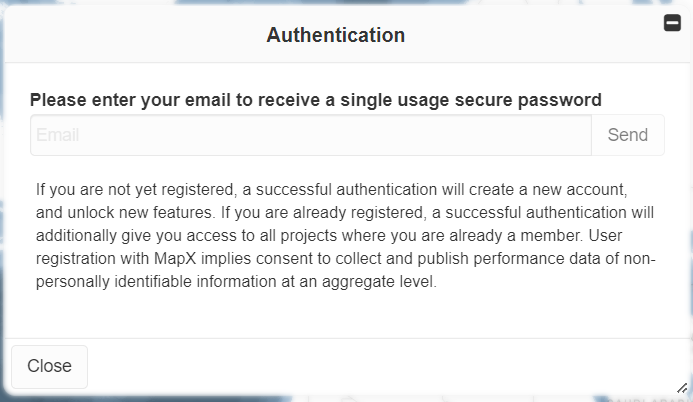Click the Close button
Screen dimensions: 693x402
tap(49, 366)
